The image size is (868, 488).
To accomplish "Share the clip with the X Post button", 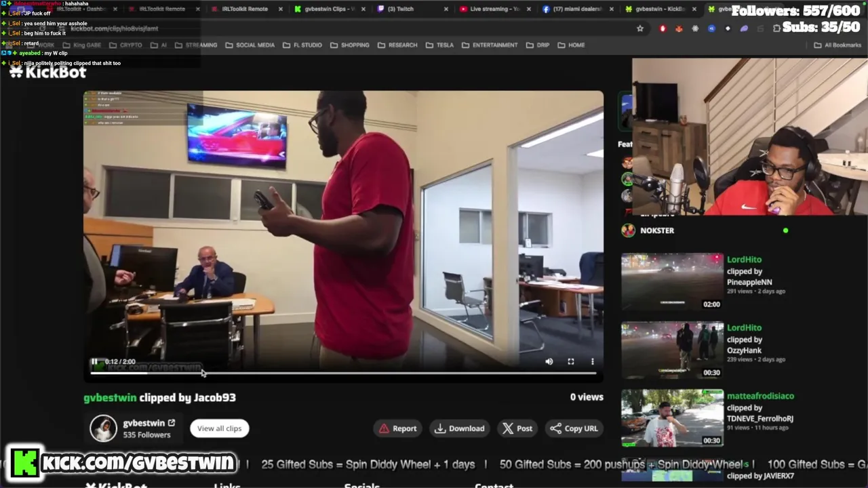I will 517,428.
